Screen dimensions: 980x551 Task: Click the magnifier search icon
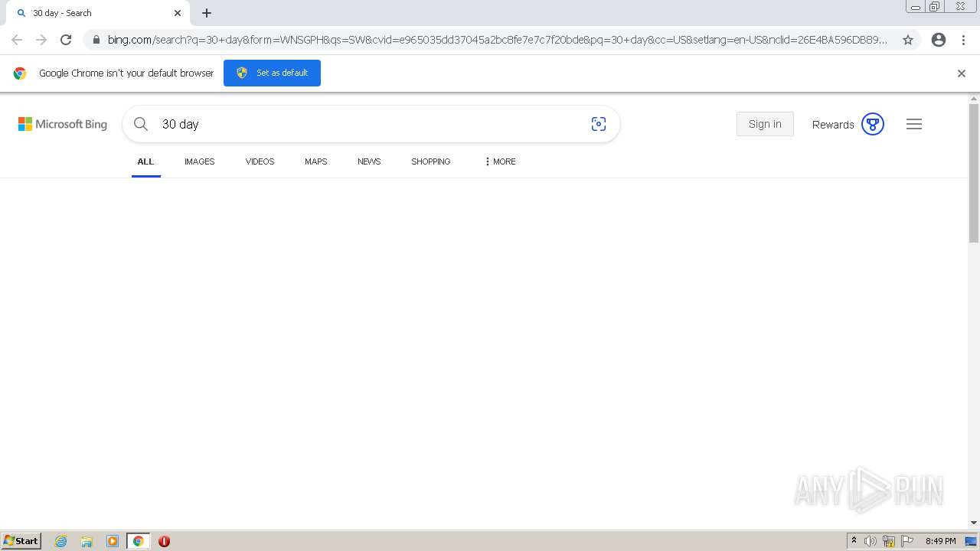pos(141,124)
